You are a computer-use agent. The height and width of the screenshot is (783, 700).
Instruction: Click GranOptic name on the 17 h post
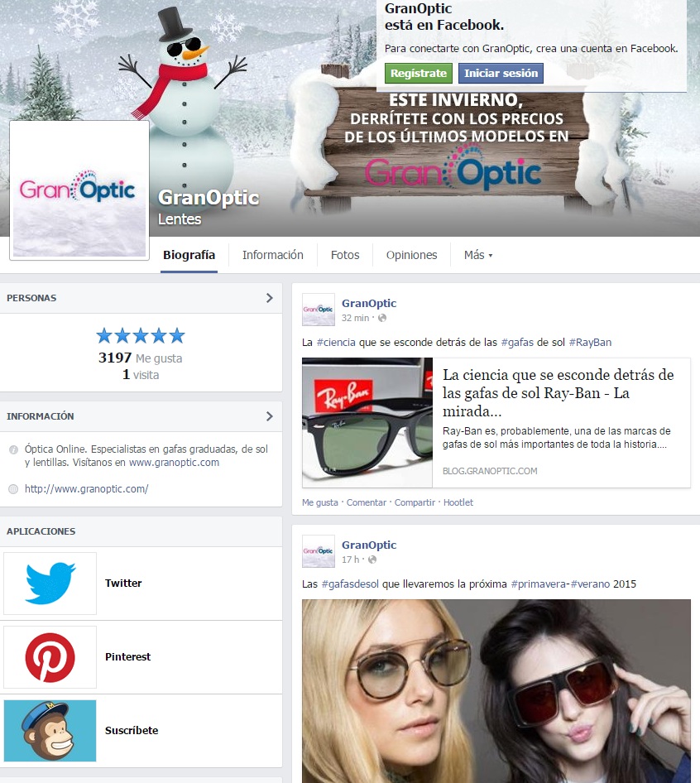369,545
